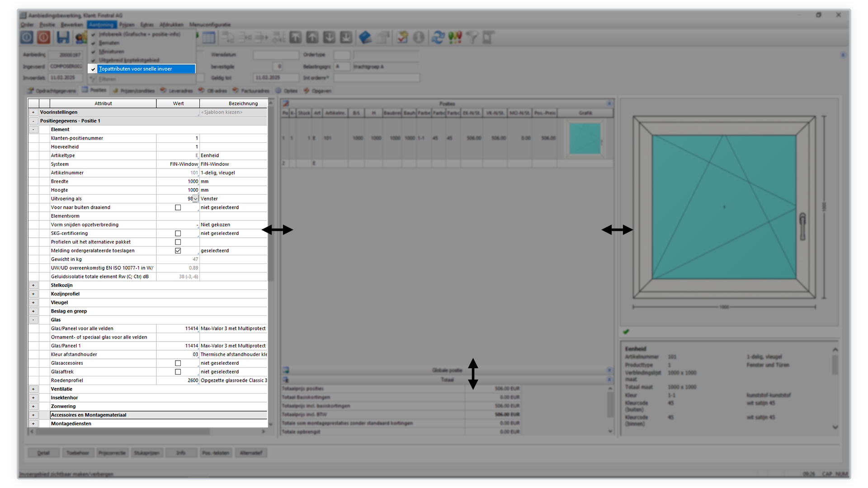Enable the SKG-certificering checkbox
This screenshot has height=488, width=868.
coord(178,234)
